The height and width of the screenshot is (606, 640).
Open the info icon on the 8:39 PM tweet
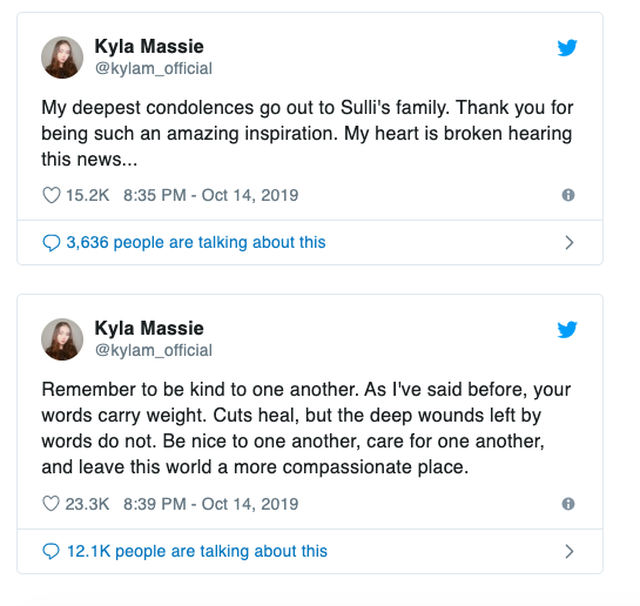click(x=568, y=504)
